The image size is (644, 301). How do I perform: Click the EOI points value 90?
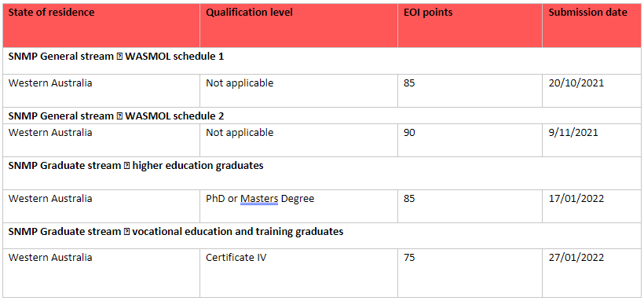(409, 133)
